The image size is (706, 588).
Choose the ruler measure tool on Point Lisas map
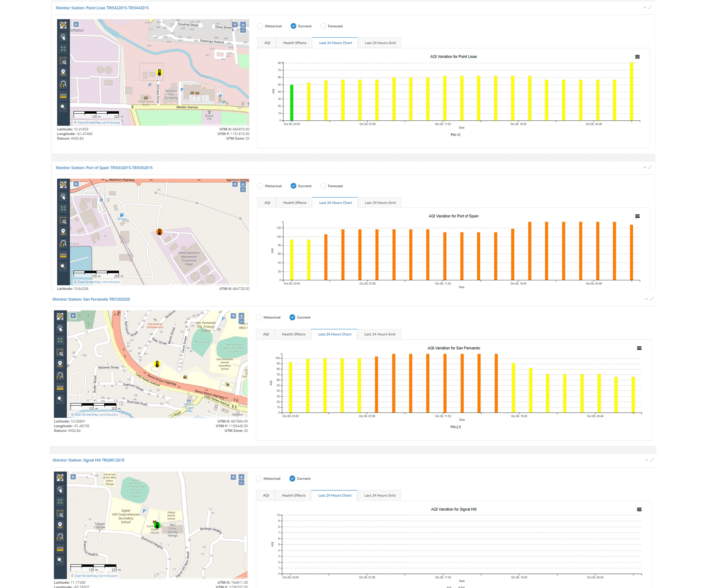point(63,96)
